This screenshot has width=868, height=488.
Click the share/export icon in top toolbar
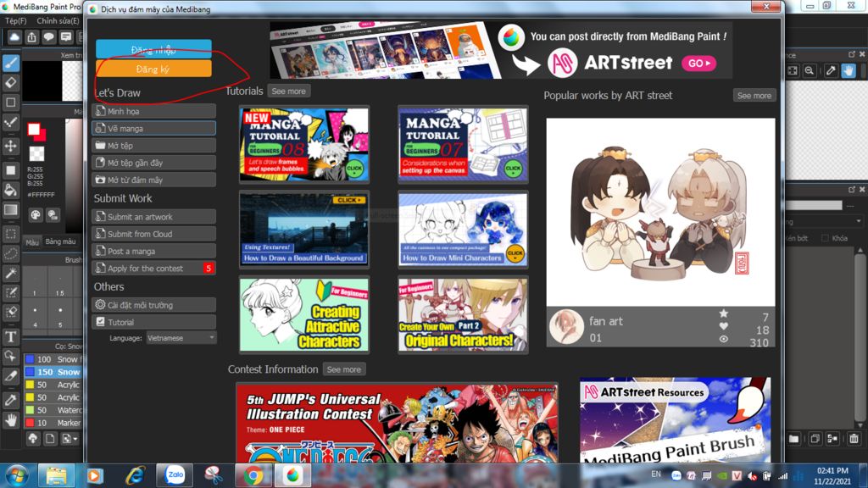click(31, 37)
